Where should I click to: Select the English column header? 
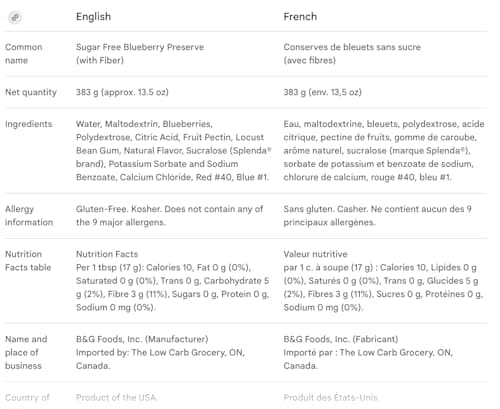point(93,17)
